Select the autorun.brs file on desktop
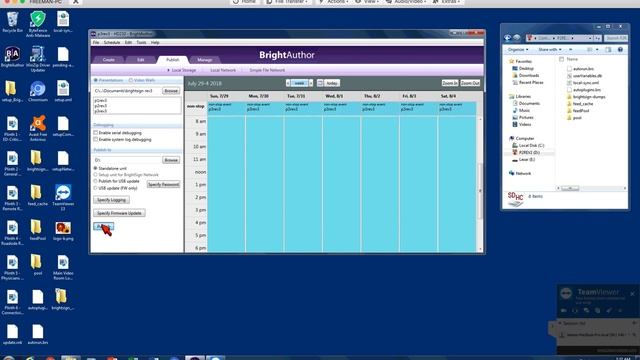 tap(38, 334)
